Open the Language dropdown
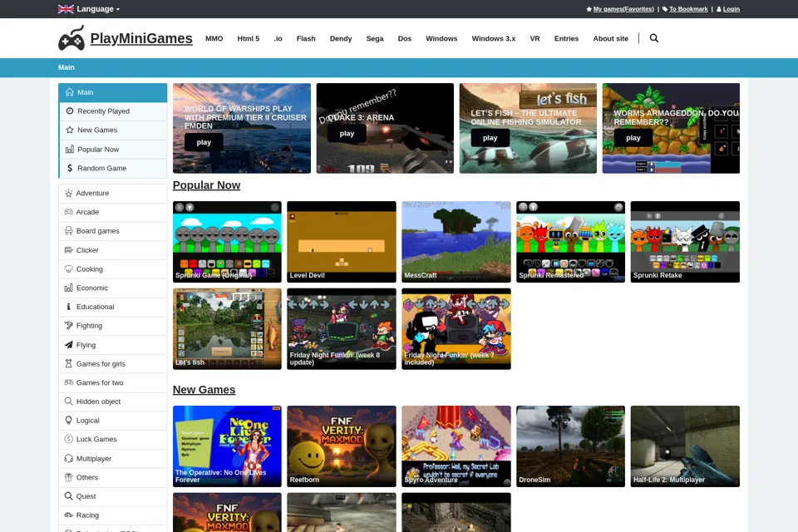Viewport: 798px width, 532px height. (89, 8)
